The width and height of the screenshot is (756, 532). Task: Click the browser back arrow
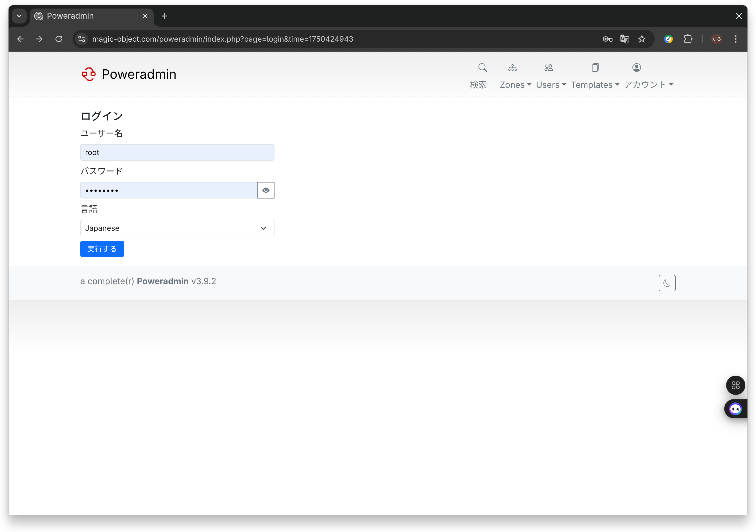point(20,39)
